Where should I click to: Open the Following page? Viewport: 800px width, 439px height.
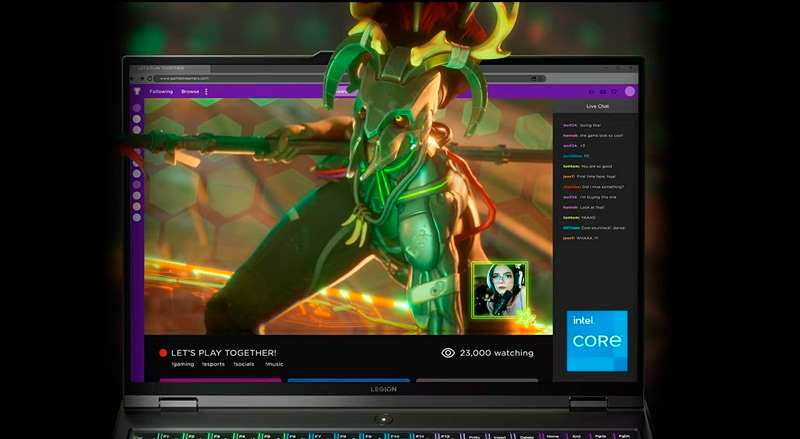161,91
